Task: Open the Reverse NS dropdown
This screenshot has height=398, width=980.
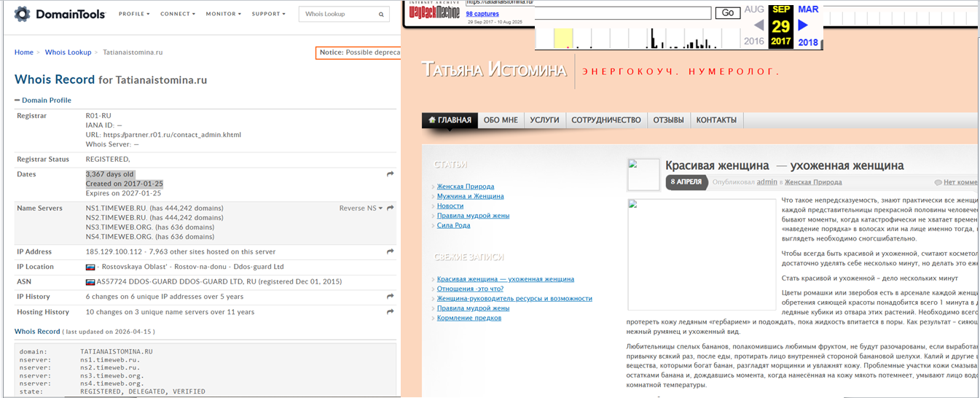Action: point(361,208)
